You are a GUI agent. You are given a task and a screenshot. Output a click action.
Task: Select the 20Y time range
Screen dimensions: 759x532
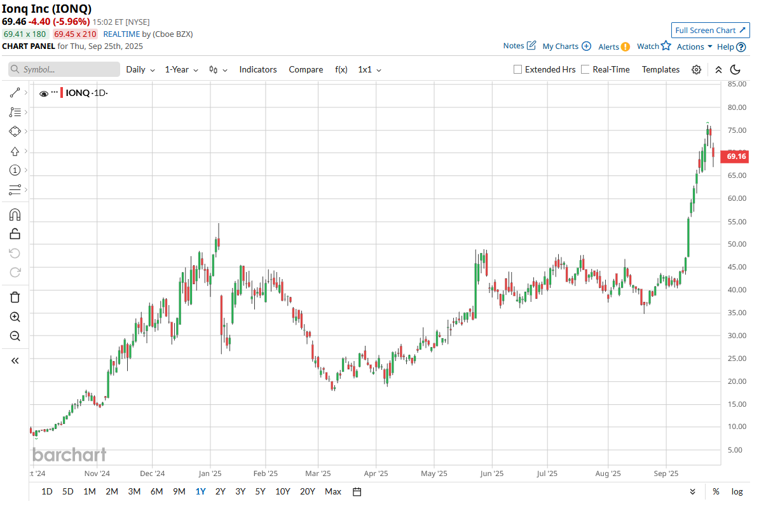click(x=308, y=492)
